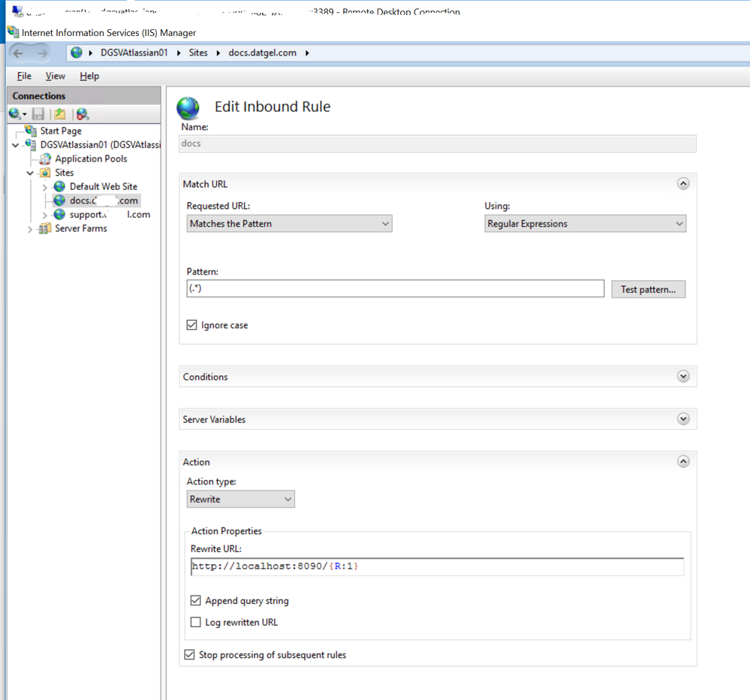Viewport: 750px width, 700px height.
Task: Click the Edit Inbound Rule globe icon
Action: point(188,108)
